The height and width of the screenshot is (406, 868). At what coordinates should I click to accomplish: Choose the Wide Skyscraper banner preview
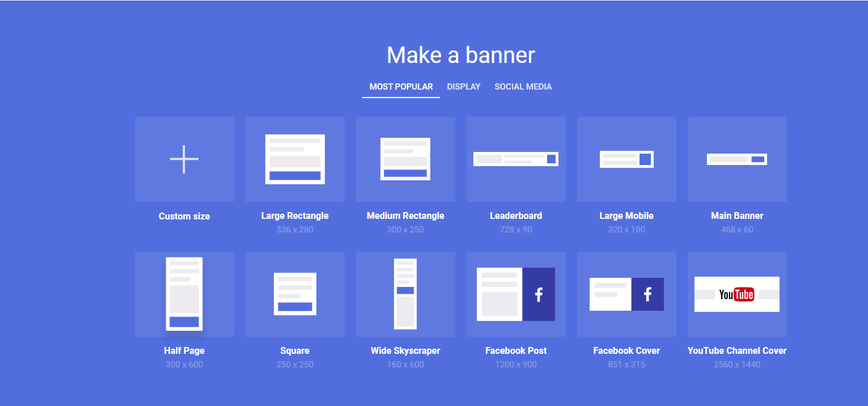pos(405,294)
